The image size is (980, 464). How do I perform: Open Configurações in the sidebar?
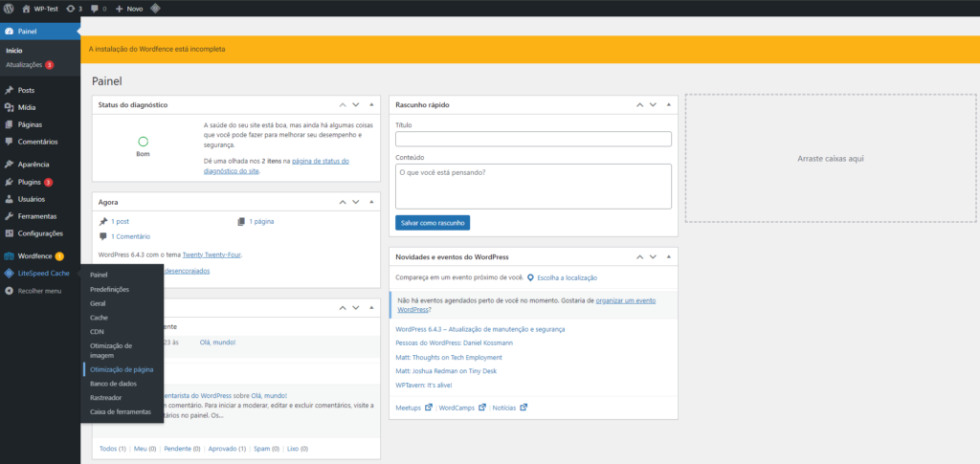point(40,233)
